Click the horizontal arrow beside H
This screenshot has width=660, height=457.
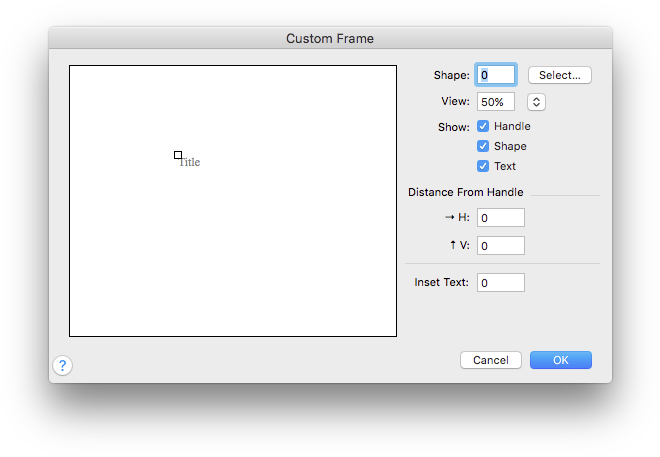tap(449, 218)
